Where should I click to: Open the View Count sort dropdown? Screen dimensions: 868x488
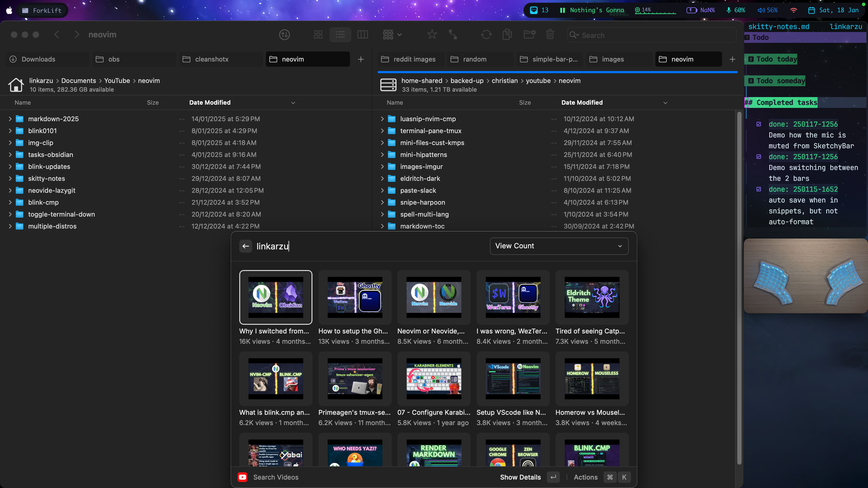pos(559,246)
